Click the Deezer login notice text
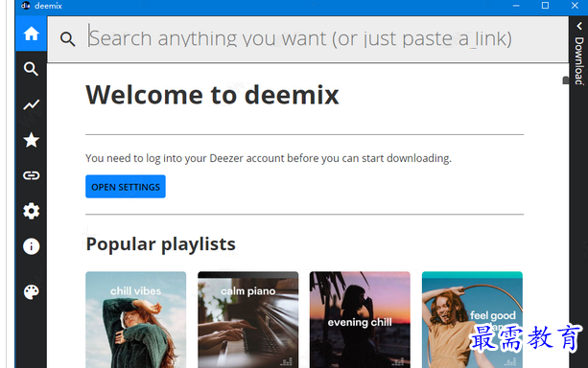 coord(269,158)
